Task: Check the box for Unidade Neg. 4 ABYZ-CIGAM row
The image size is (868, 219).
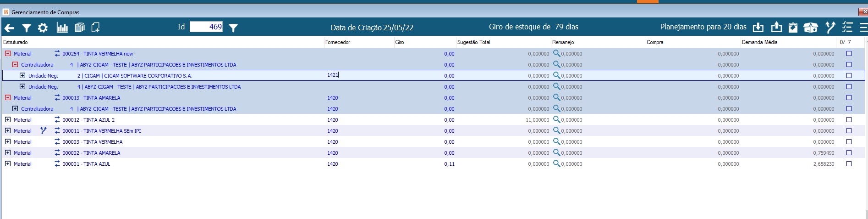Action: pos(849,87)
